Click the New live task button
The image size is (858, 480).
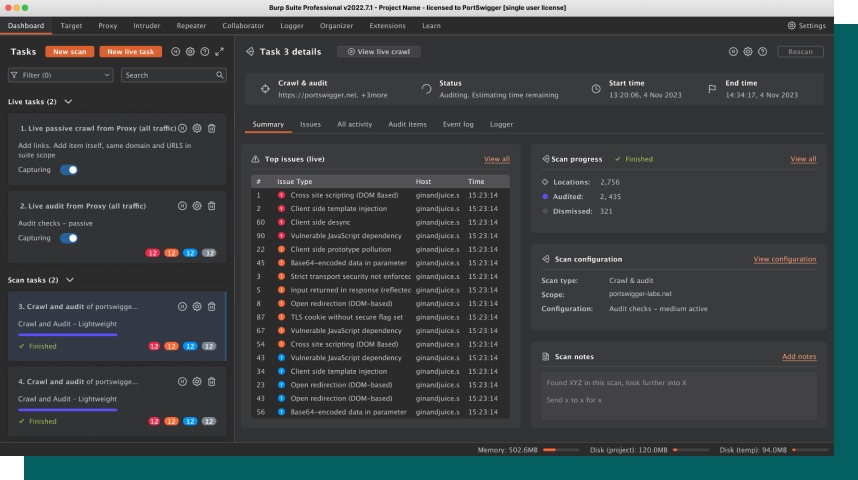click(131, 51)
